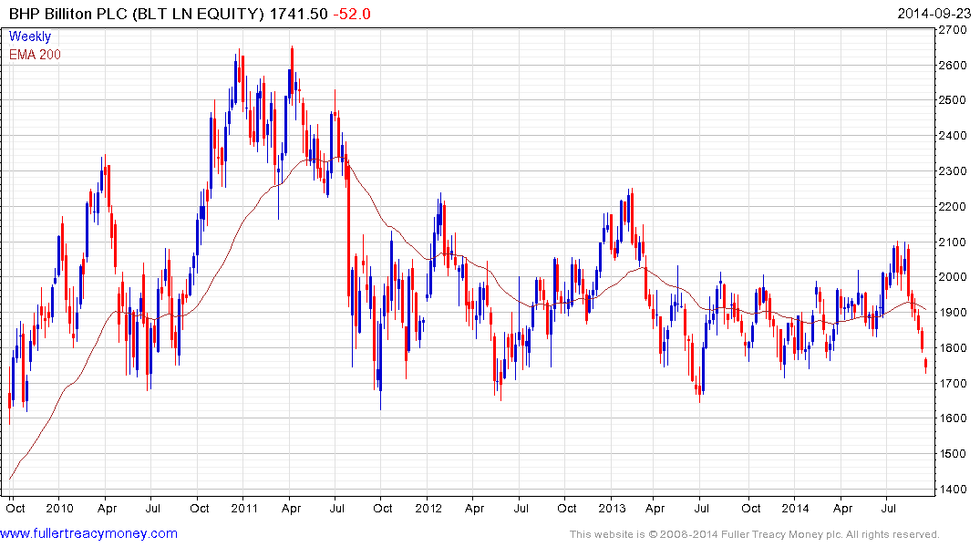Click the 2500 price axis label

(954, 100)
